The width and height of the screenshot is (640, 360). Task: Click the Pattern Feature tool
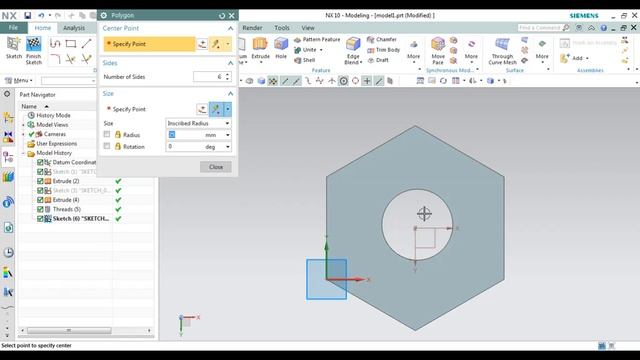tap(317, 40)
